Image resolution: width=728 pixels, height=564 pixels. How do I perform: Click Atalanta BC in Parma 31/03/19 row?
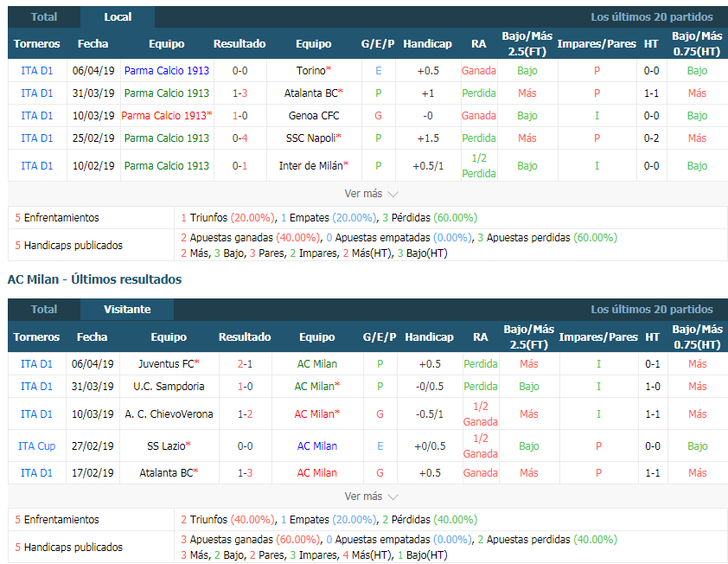(x=314, y=93)
